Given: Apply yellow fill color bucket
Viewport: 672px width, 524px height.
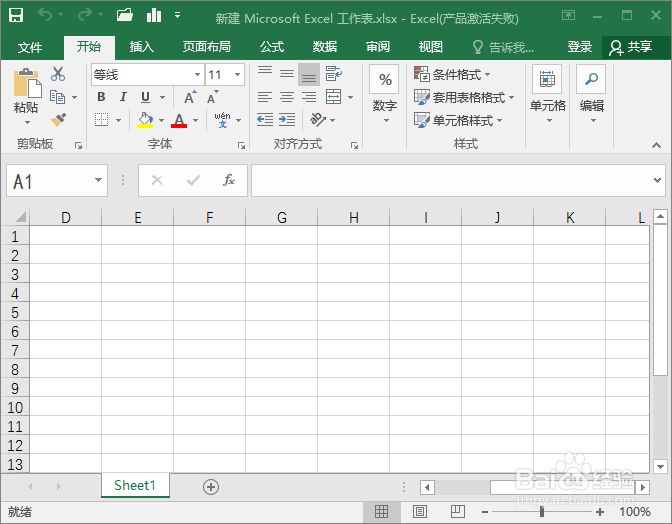Looking at the screenshot, I should (x=145, y=120).
